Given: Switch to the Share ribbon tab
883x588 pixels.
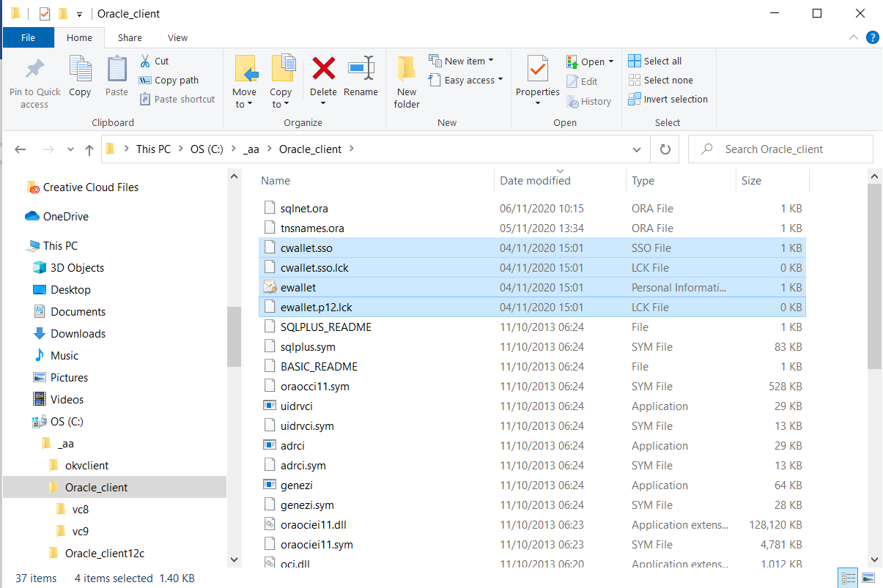Looking at the screenshot, I should coord(130,38).
